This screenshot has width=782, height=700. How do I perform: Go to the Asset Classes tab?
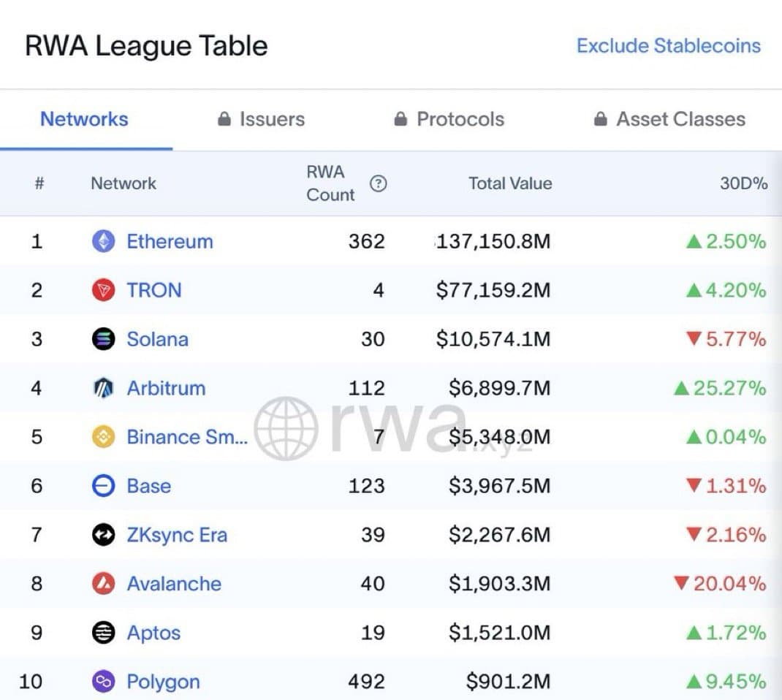coord(669,119)
